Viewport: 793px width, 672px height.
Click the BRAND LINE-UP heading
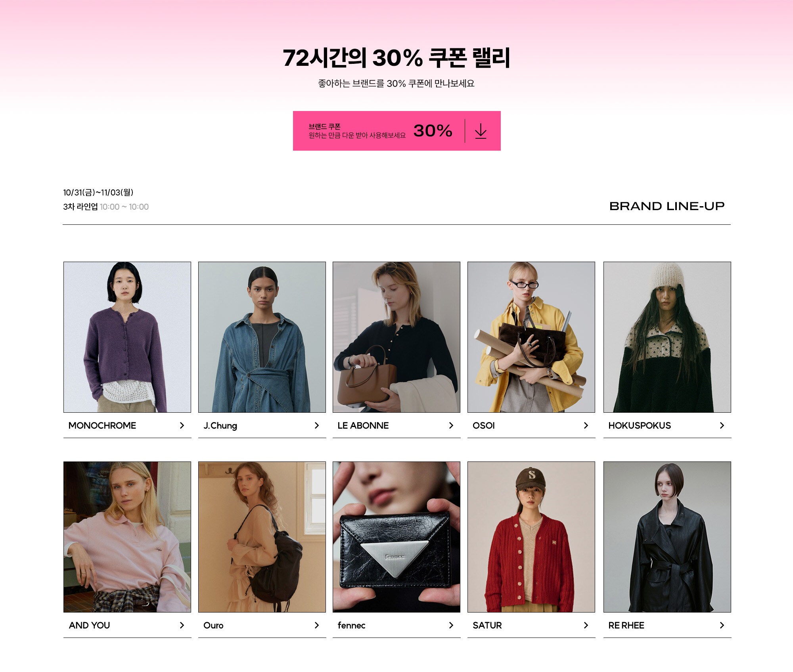pos(667,206)
